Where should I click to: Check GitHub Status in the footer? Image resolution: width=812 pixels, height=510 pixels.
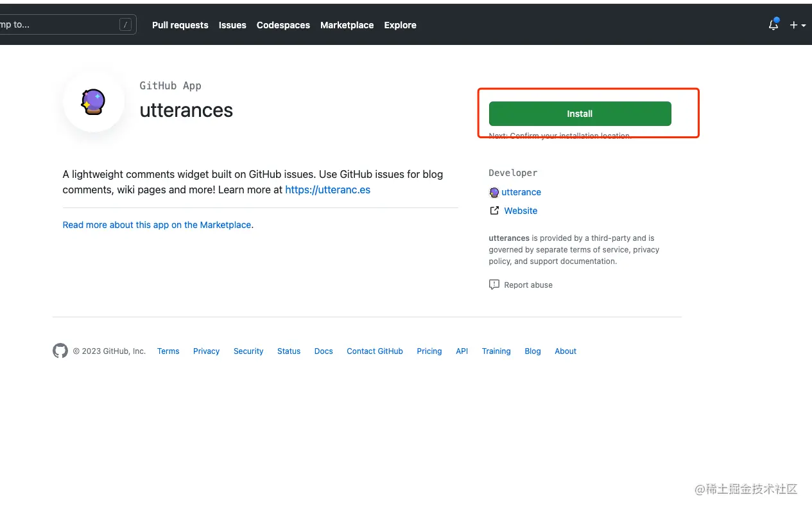pos(289,351)
